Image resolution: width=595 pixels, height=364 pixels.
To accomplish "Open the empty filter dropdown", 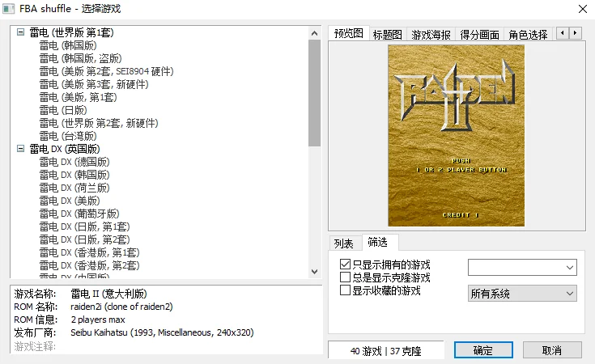I will (522, 267).
